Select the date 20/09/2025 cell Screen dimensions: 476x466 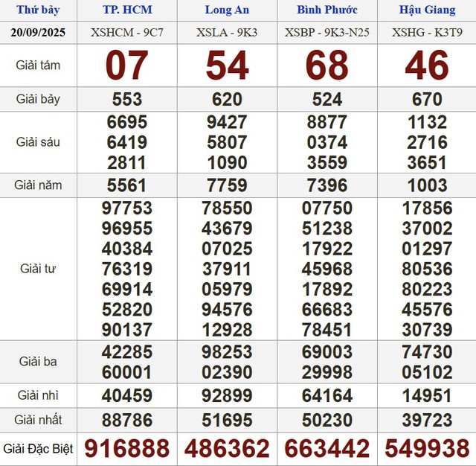pyautogui.click(x=38, y=33)
